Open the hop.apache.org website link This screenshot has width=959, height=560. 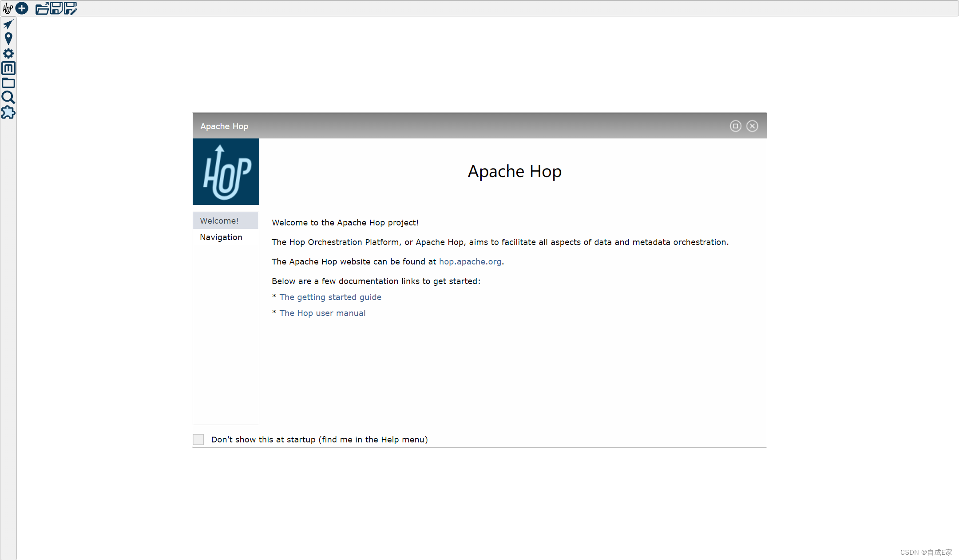[x=470, y=262]
